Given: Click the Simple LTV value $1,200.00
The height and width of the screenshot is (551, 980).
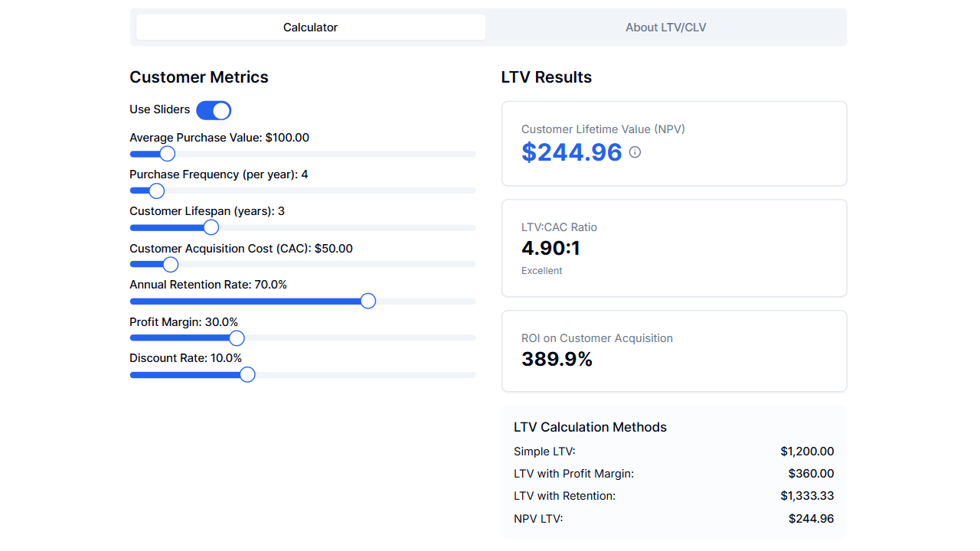Looking at the screenshot, I should click(807, 452).
